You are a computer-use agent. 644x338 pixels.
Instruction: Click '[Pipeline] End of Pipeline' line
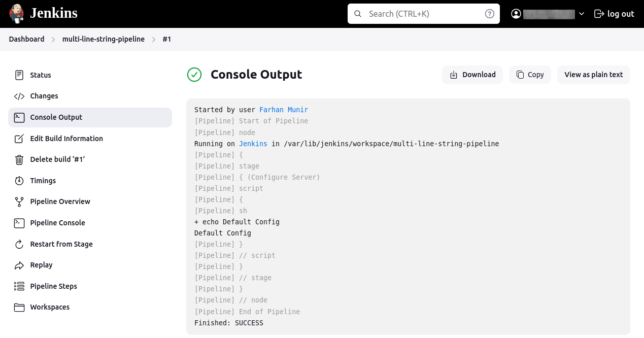pyautogui.click(x=247, y=312)
